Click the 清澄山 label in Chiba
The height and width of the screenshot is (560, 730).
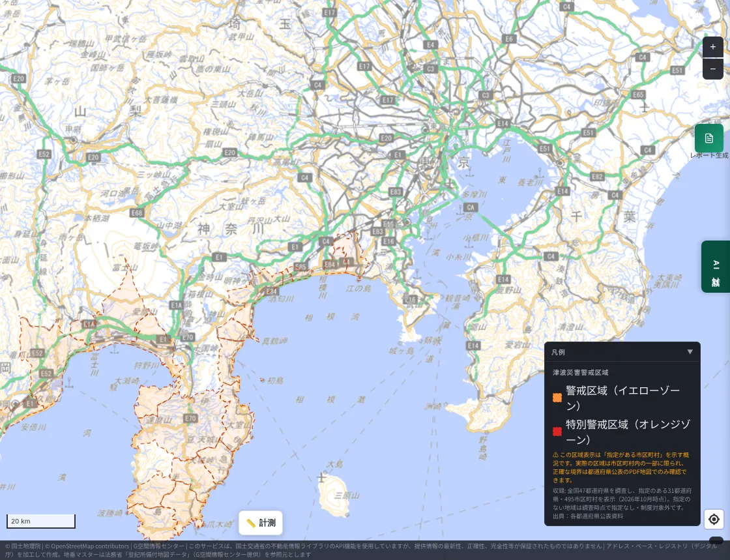pos(570,327)
